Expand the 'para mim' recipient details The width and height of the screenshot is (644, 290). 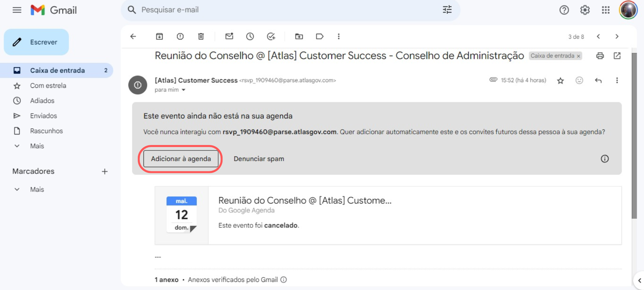(184, 90)
